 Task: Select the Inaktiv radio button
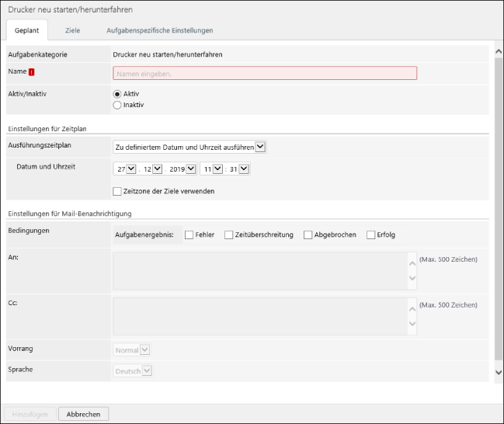click(x=117, y=105)
